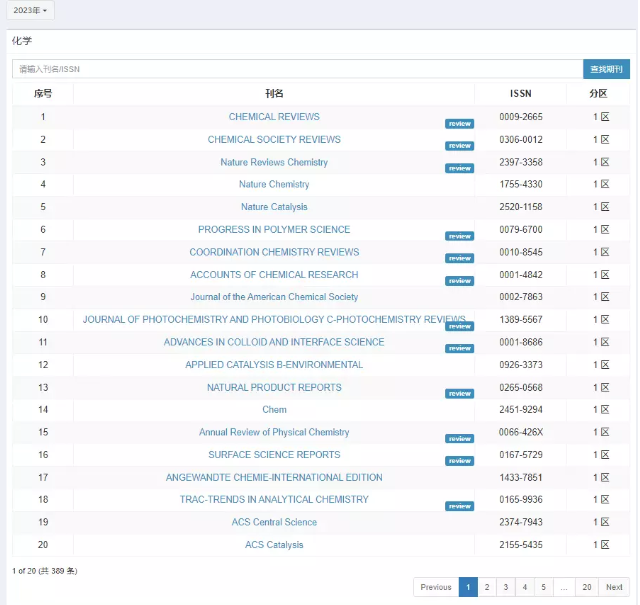This screenshot has width=640, height=605.
Task: Click the Previous pagination button
Action: (x=436, y=587)
